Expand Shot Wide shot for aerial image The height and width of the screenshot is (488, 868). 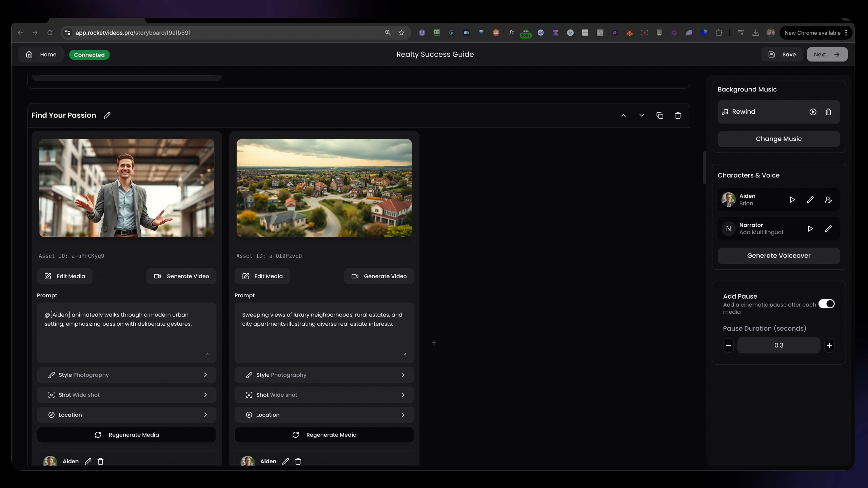point(324,395)
